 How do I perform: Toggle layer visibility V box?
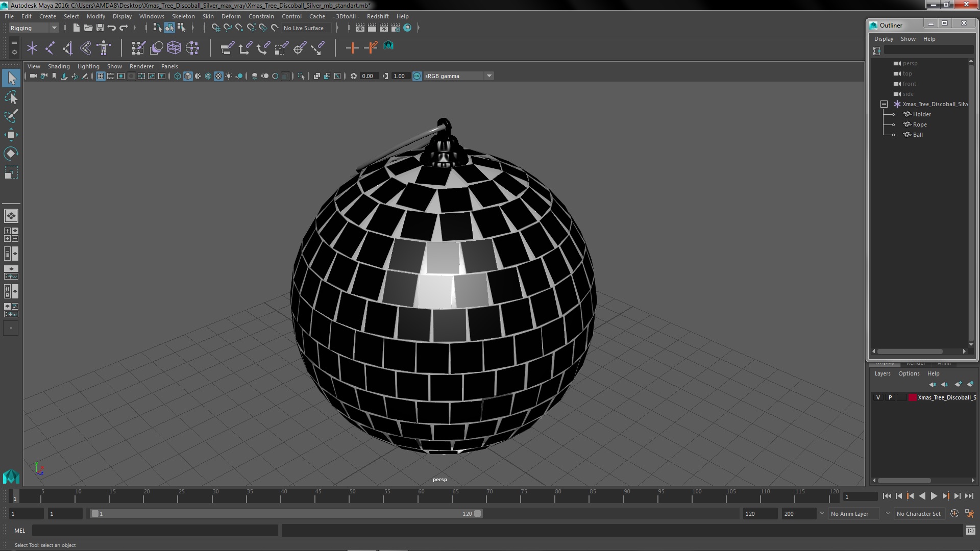(878, 397)
